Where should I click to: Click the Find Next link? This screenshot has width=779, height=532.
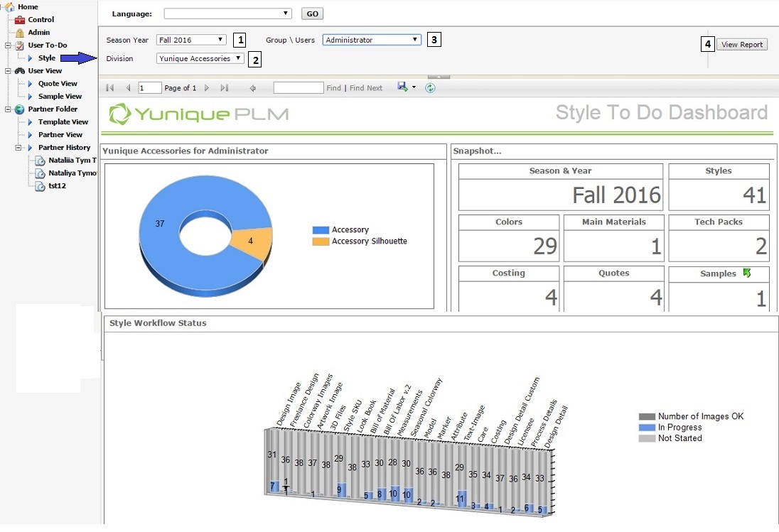click(366, 88)
